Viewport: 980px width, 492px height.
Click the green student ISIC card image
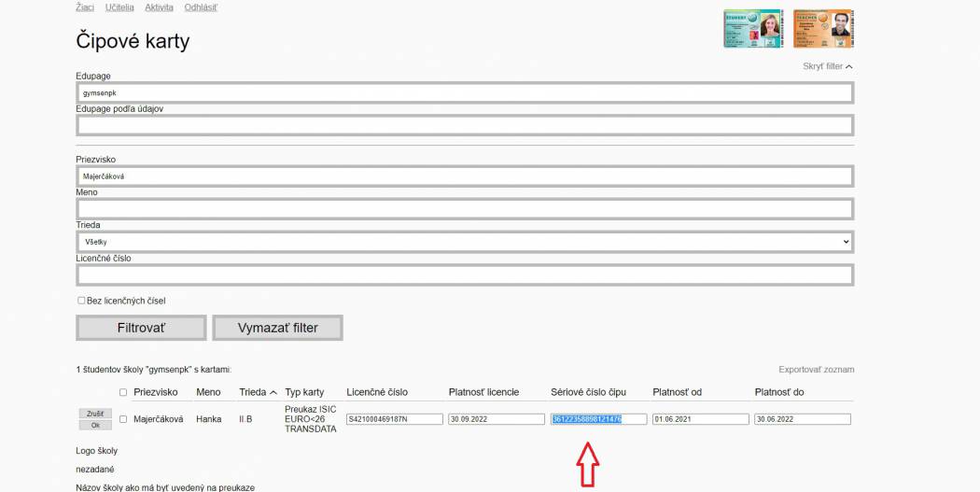tap(753, 29)
